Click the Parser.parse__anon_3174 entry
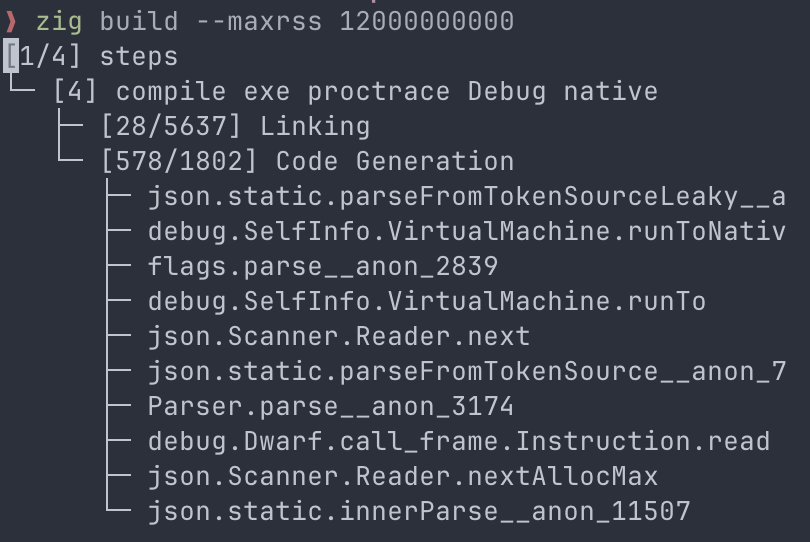810x542 pixels. 330,406
